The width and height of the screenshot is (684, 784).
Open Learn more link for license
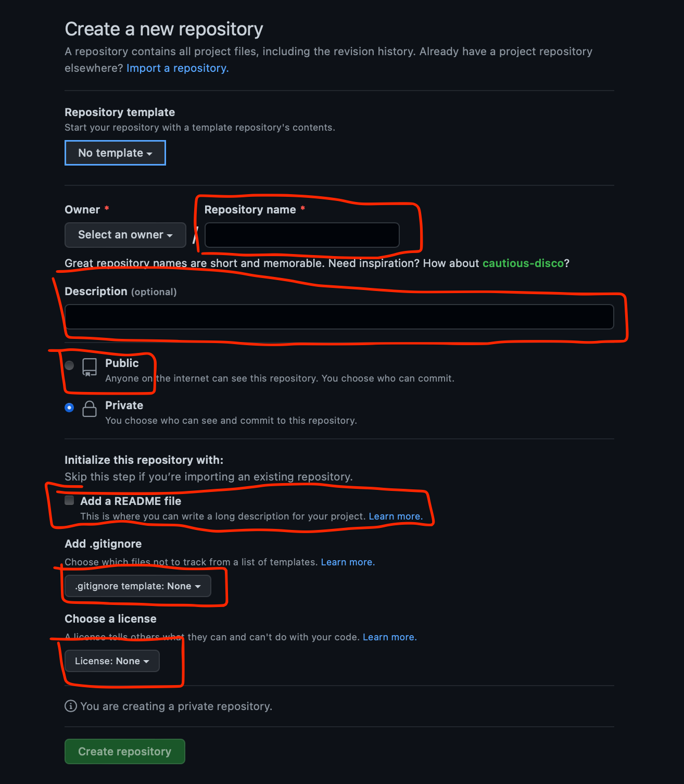[390, 637]
